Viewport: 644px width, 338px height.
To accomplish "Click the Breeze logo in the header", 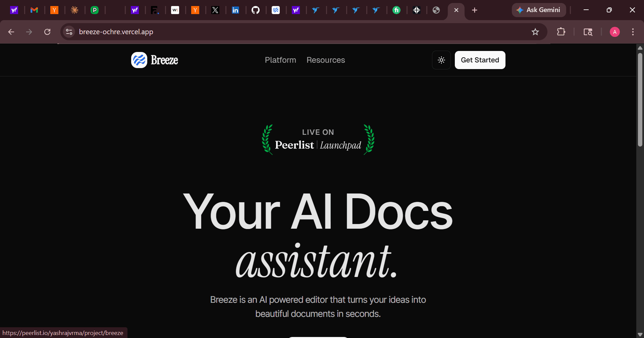I will [155, 60].
